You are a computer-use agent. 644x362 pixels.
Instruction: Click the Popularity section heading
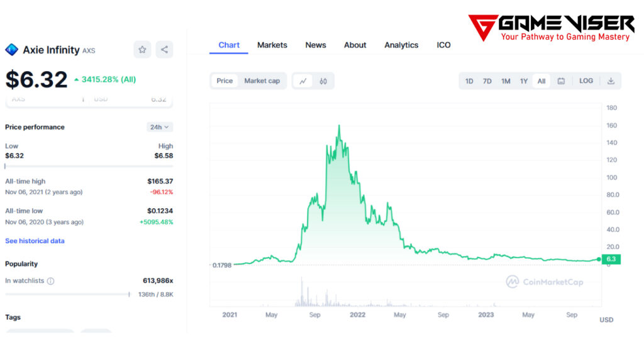(x=21, y=264)
